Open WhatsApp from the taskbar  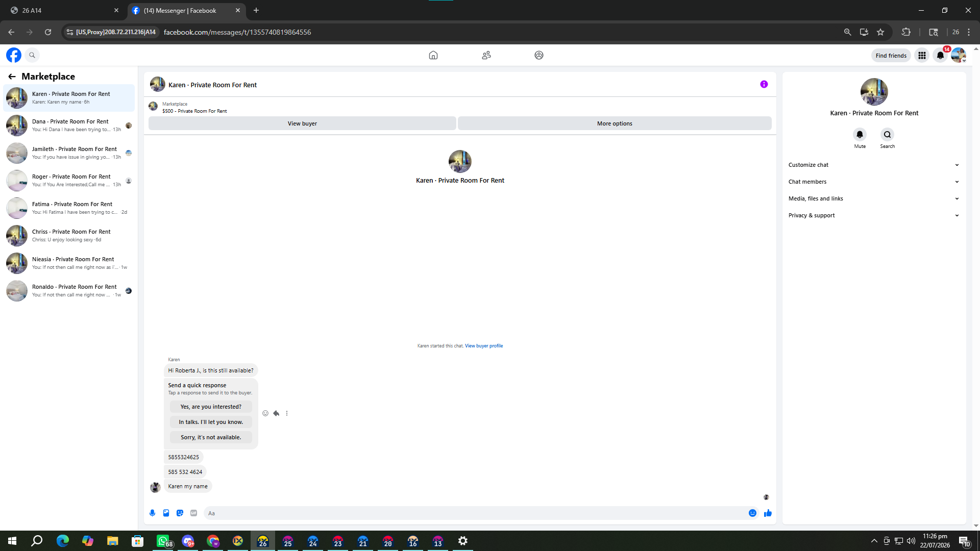(x=163, y=541)
